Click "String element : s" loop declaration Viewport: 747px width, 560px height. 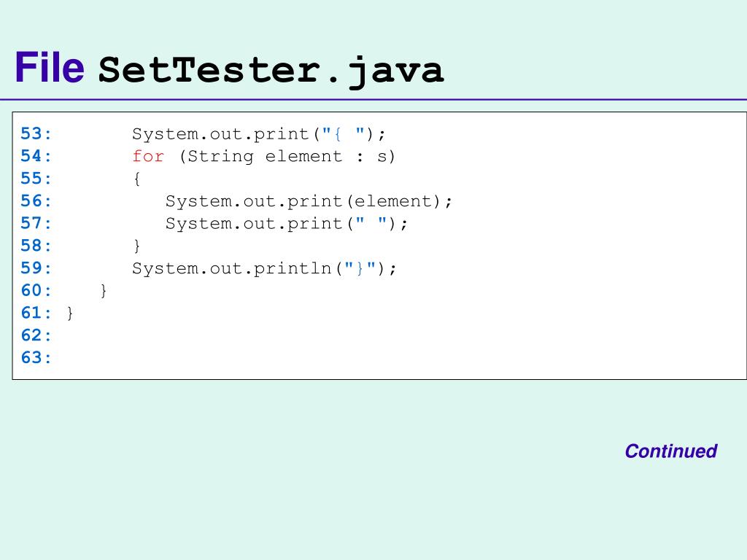287,156
